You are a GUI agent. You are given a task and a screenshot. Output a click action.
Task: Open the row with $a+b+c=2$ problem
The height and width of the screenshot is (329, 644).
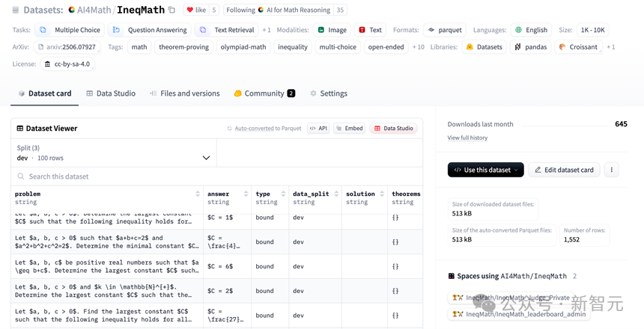(217, 242)
